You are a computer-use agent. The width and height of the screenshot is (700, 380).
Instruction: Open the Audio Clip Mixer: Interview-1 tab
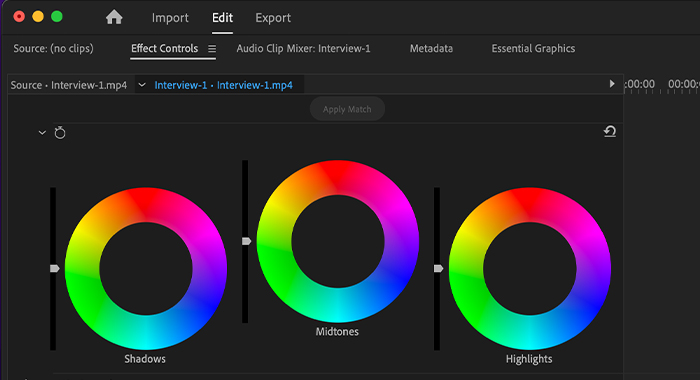tap(304, 48)
